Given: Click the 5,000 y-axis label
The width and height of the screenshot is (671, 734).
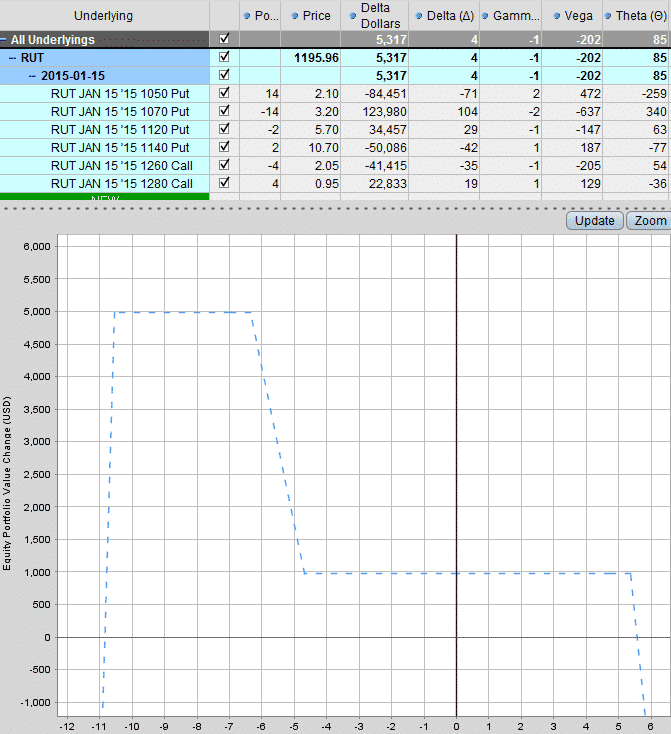Looking at the screenshot, I should pos(37,311).
